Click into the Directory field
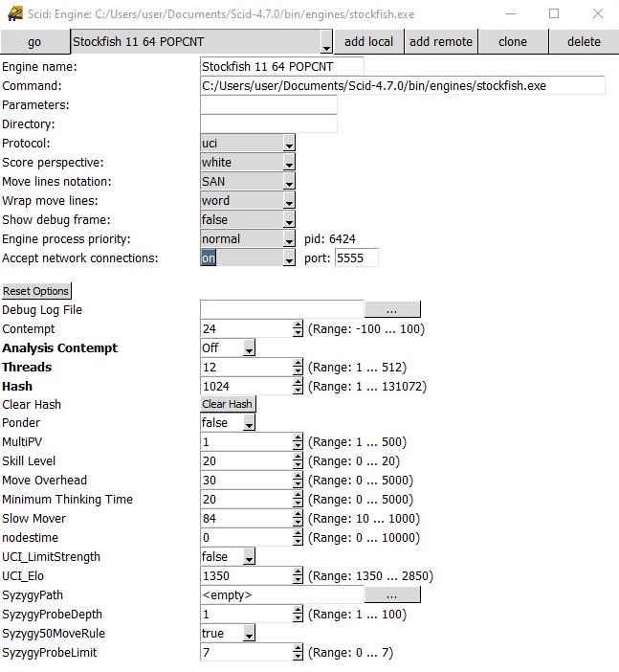619x672 pixels. click(x=269, y=123)
